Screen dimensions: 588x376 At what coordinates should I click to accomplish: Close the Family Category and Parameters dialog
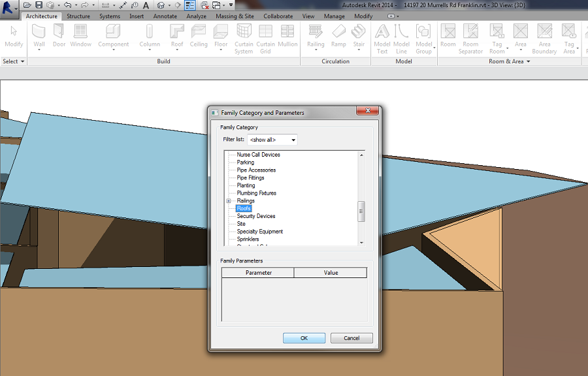click(368, 110)
